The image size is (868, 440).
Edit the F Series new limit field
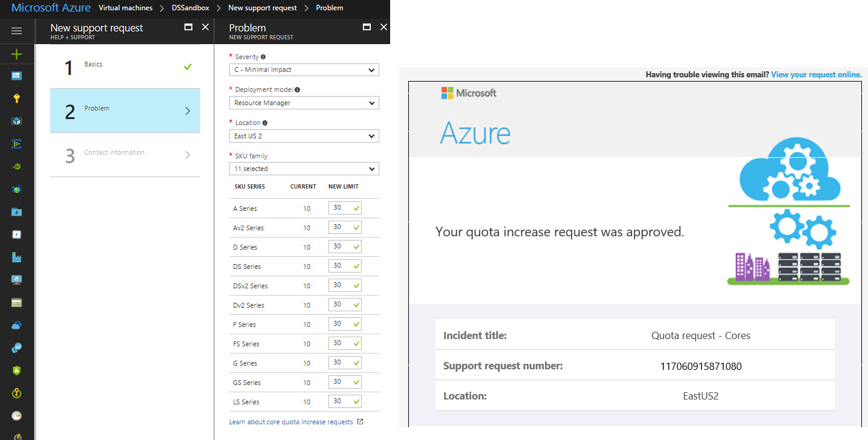point(345,324)
